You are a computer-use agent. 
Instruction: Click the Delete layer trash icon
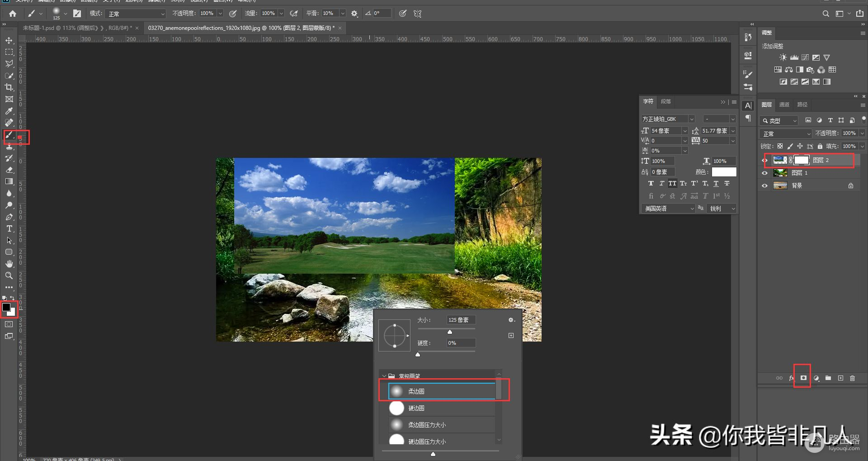pos(852,378)
